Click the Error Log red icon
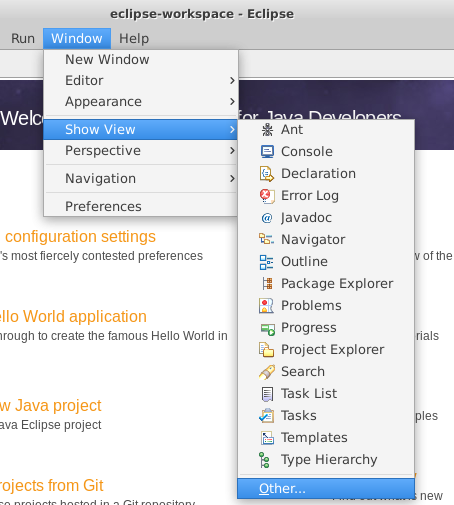 pyautogui.click(x=267, y=196)
